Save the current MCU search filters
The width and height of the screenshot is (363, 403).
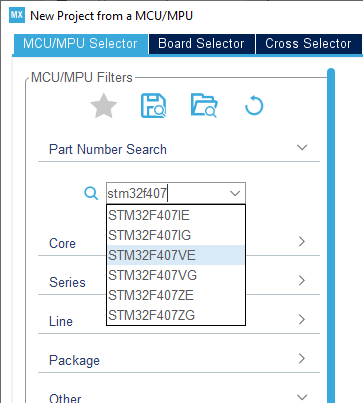pyautogui.click(x=153, y=106)
